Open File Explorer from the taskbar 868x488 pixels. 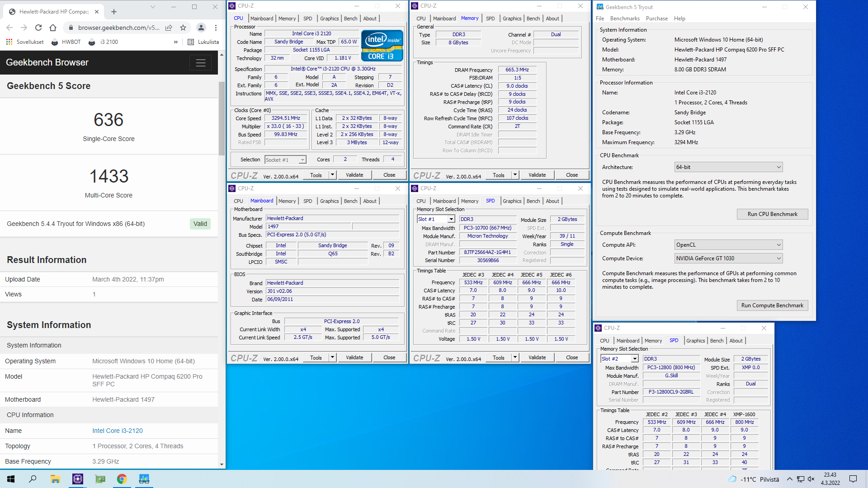pos(55,479)
